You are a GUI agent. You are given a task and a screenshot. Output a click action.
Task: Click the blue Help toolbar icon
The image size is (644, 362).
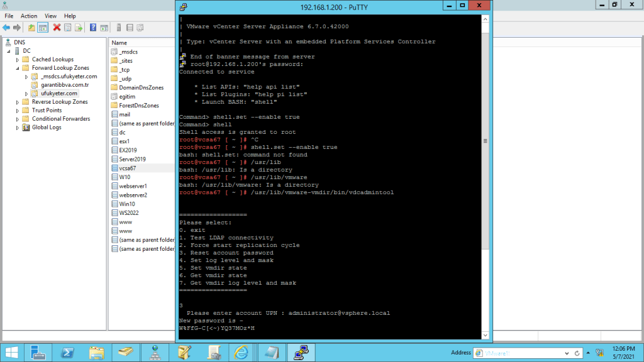point(93,28)
